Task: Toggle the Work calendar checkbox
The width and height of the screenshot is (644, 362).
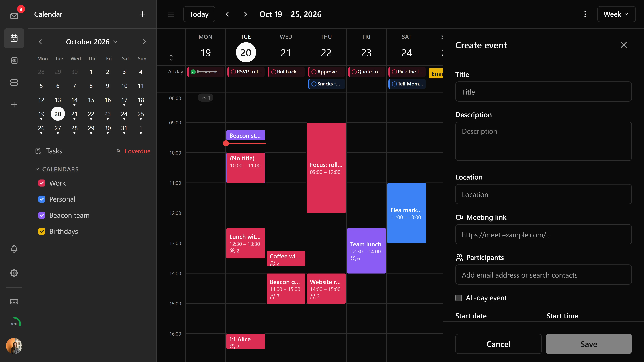Action: 42,183
